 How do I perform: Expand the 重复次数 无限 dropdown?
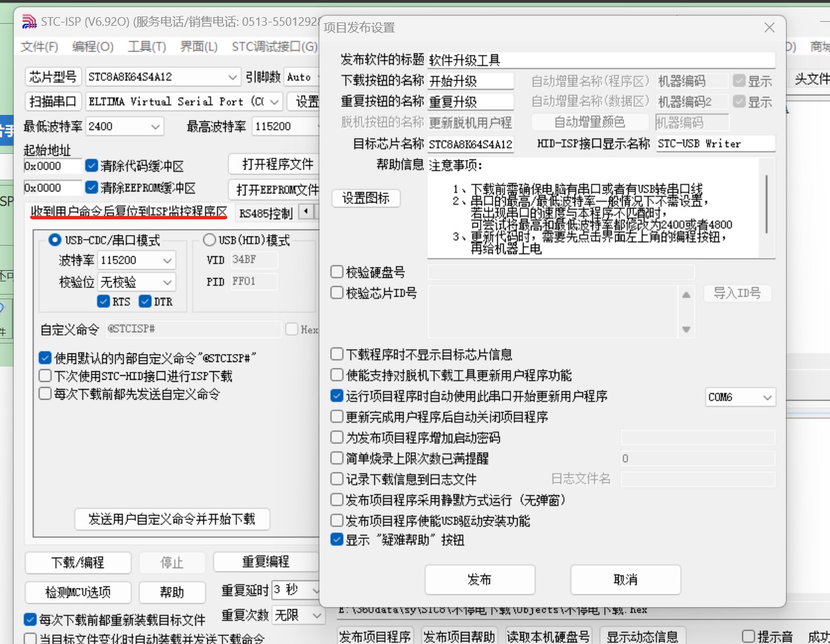316,616
